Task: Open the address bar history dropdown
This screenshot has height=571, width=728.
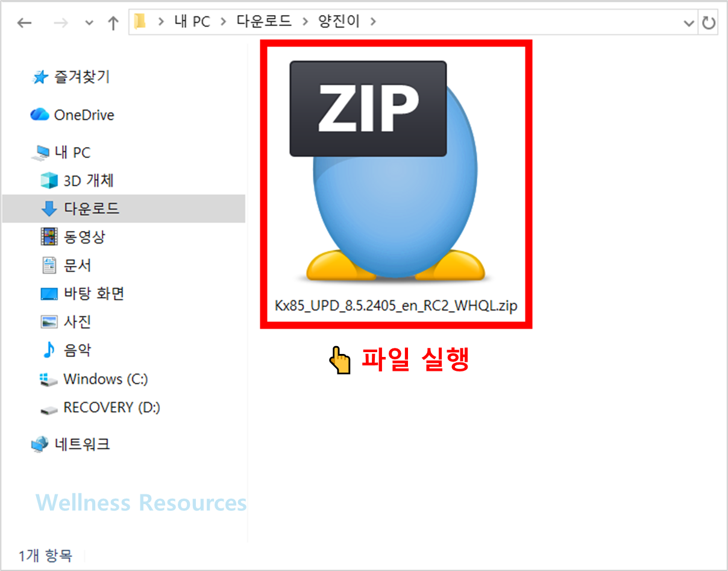Action: 689,23
